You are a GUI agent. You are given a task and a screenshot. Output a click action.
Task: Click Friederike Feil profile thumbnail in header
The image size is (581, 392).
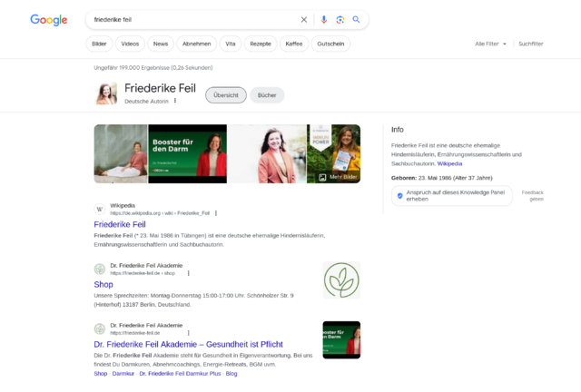coord(106,93)
